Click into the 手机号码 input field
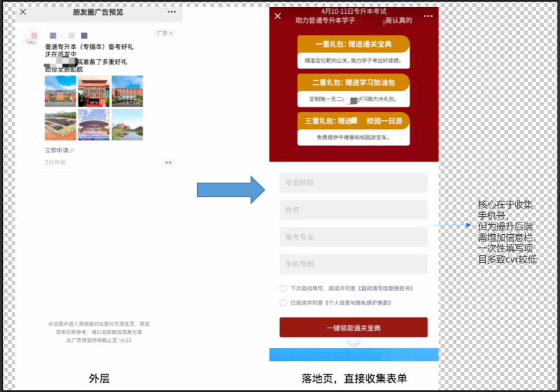 click(353, 264)
